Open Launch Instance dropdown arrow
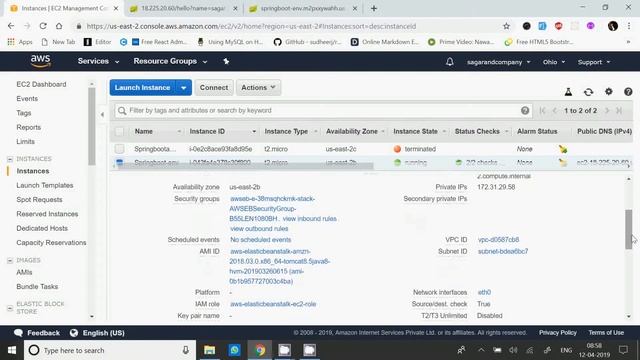The width and height of the screenshot is (640, 360). [184, 88]
